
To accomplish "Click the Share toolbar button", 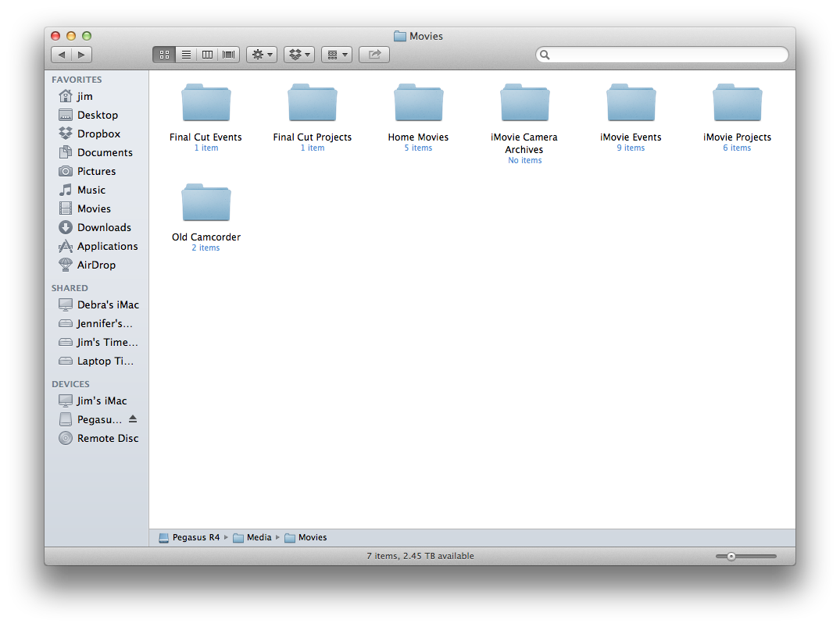I will tap(374, 55).
